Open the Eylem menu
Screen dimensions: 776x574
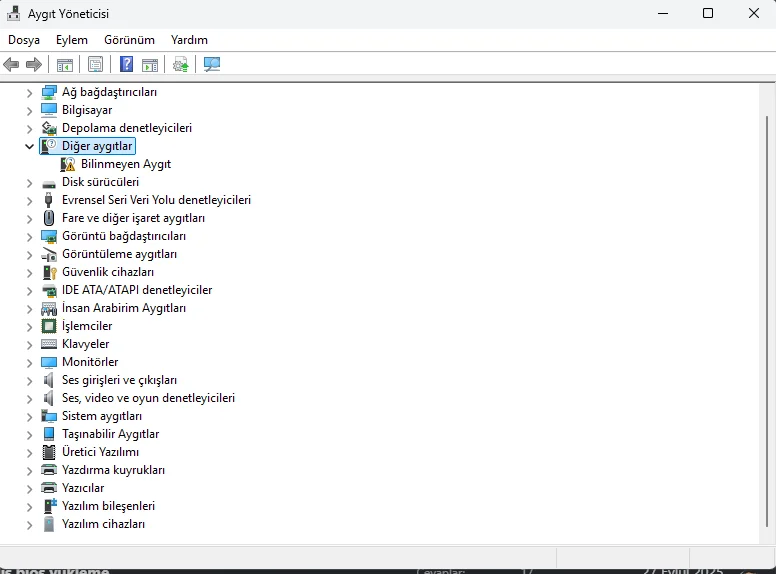(x=72, y=40)
